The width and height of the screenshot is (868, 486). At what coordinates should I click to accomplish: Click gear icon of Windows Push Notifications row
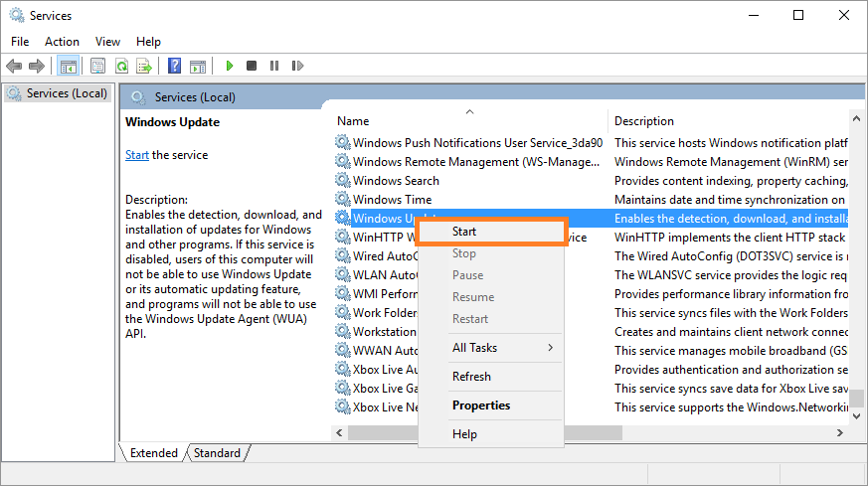pos(343,142)
